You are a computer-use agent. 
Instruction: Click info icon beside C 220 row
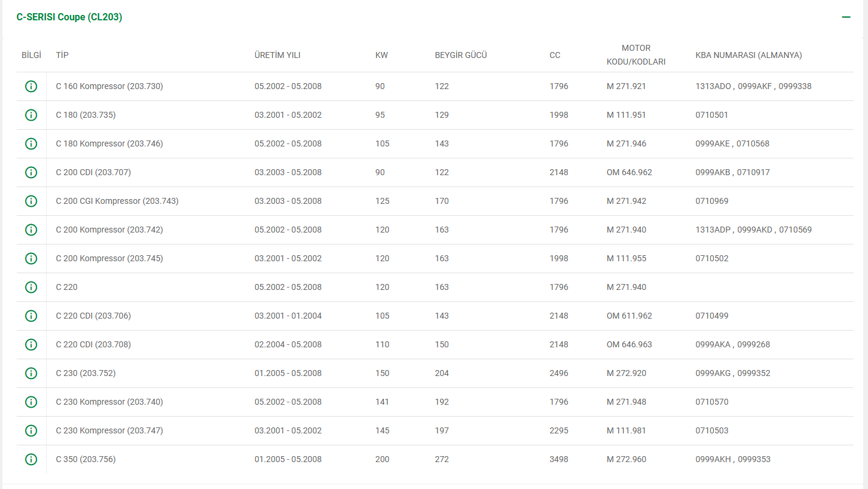point(31,287)
